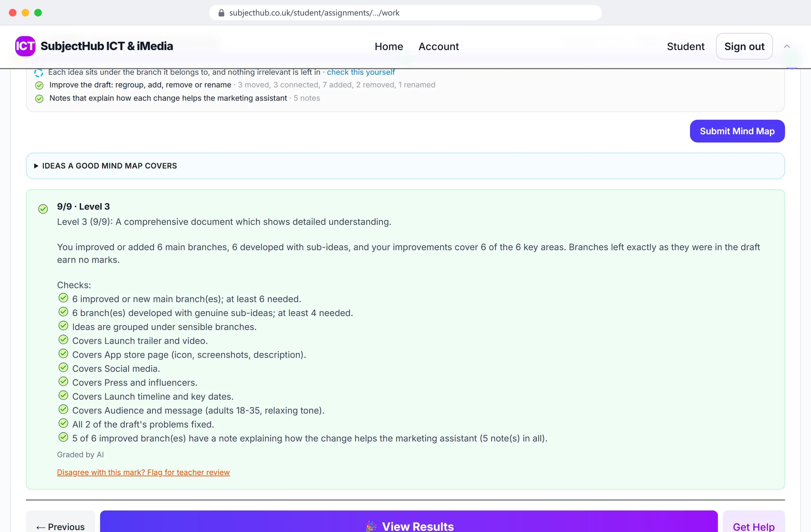Image resolution: width=811 pixels, height=532 pixels.
Task: Click check icon for 6 improved main branches
Action: tap(63, 298)
